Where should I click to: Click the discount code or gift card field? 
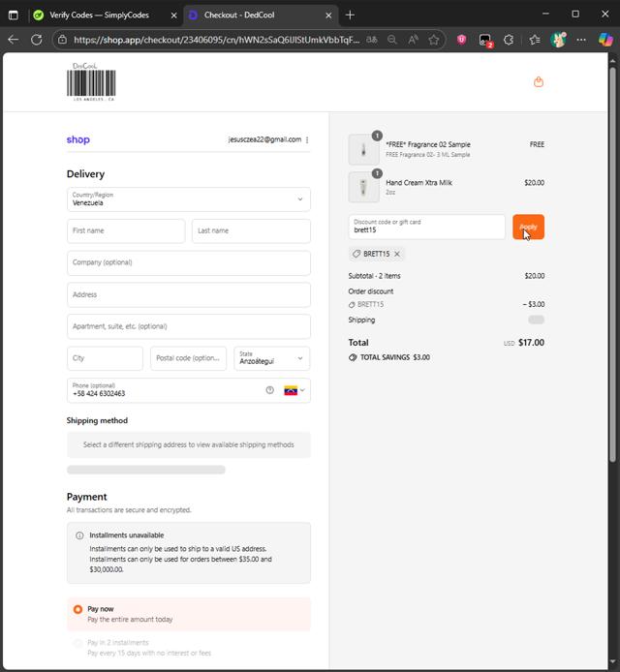(426, 228)
